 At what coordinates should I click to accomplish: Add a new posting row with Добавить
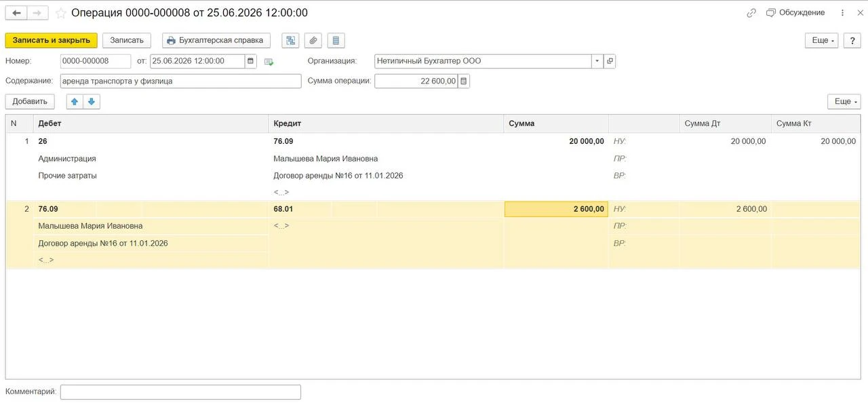pyautogui.click(x=30, y=101)
